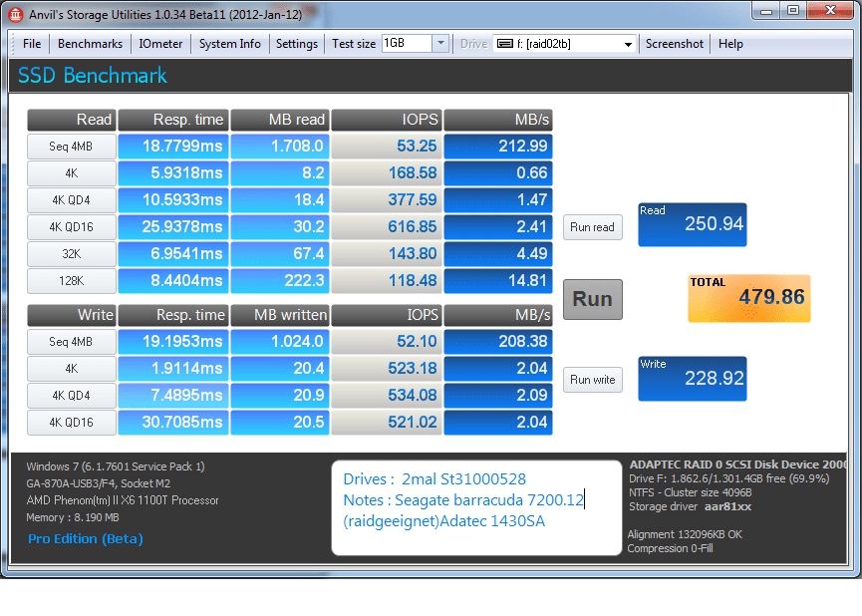This screenshot has width=862, height=616.
Task: Click the Run write button
Action: (x=593, y=380)
